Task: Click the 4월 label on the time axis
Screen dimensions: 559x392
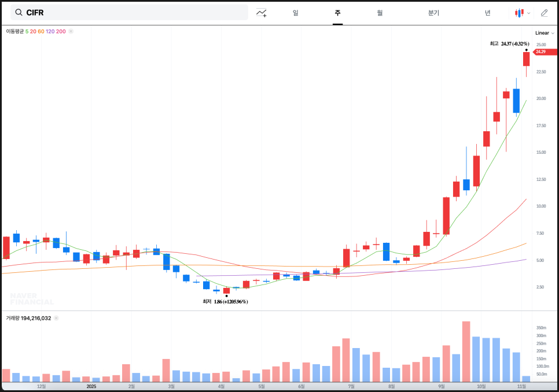Action: (221, 386)
